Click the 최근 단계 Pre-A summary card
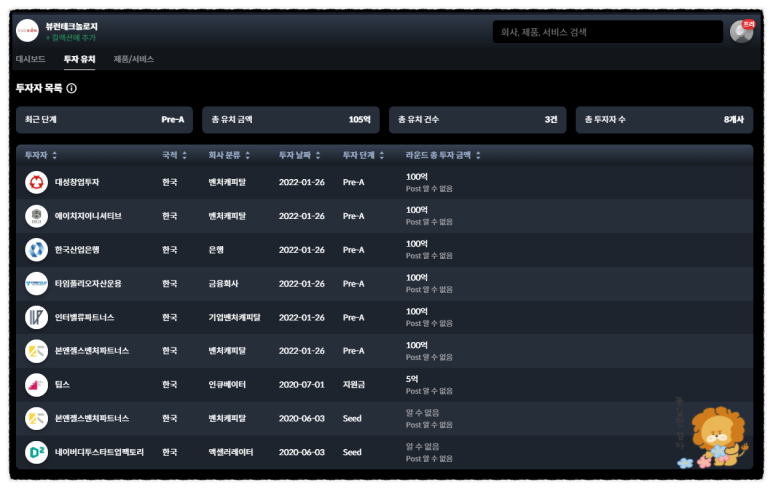Viewport: 773px width, 489px height. 105,120
